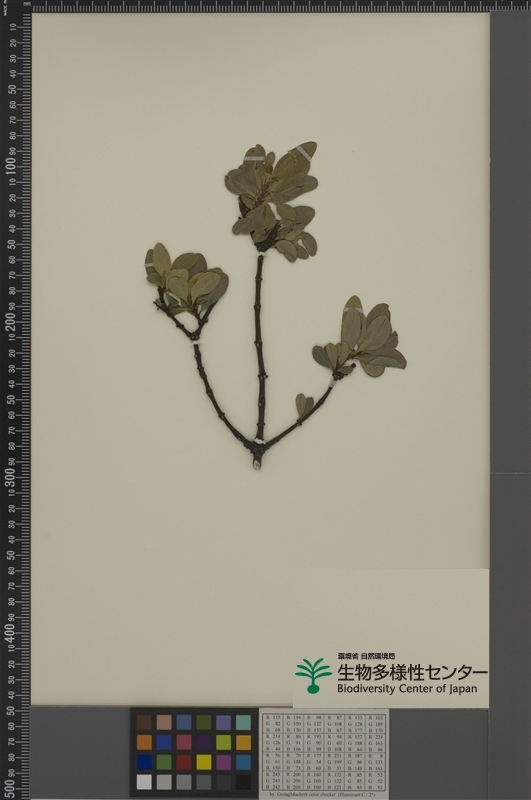Screen dimensions: 531x800
Task: Select the teal swatch ending the top row
Action: (243, 722)
